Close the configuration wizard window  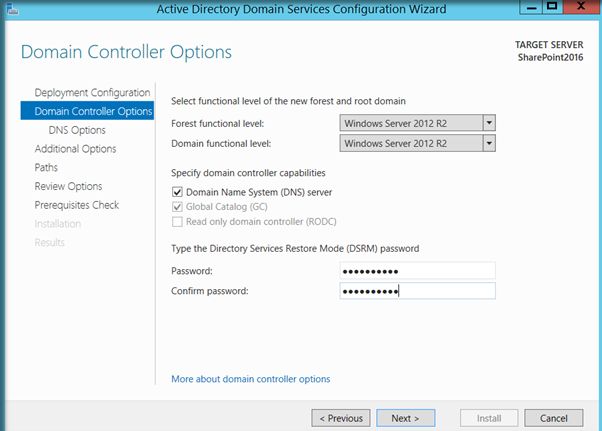tap(579, 8)
